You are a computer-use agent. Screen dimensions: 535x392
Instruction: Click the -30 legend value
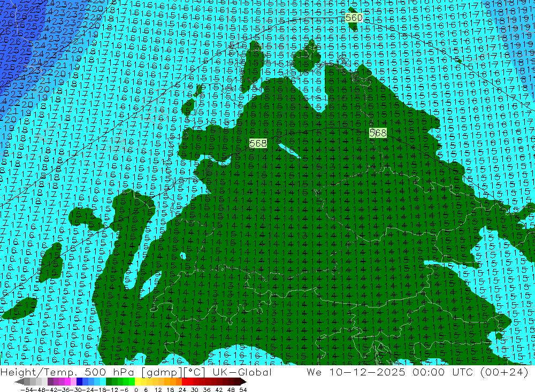click(76, 390)
